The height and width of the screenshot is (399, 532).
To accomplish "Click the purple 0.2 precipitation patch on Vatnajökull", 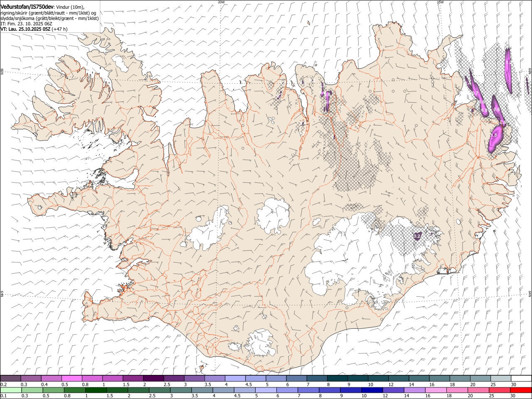I will [x=417, y=236].
